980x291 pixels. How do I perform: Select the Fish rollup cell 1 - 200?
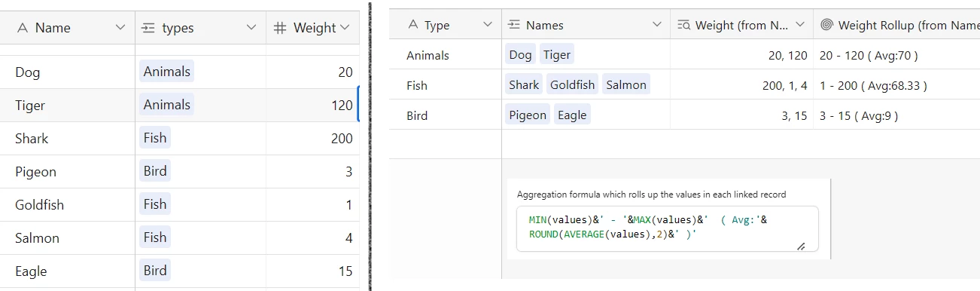pyautogui.click(x=896, y=85)
